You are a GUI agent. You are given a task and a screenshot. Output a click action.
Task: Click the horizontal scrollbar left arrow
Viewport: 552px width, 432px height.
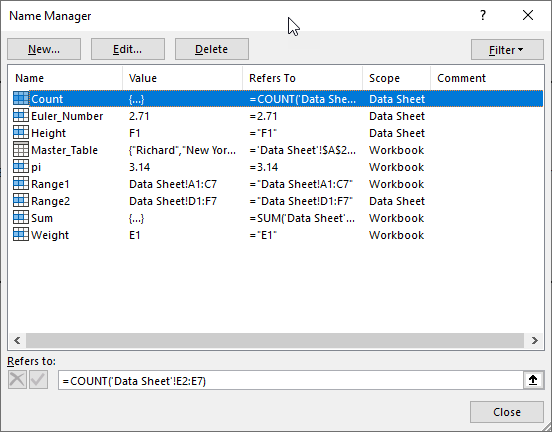pyautogui.click(x=17, y=340)
